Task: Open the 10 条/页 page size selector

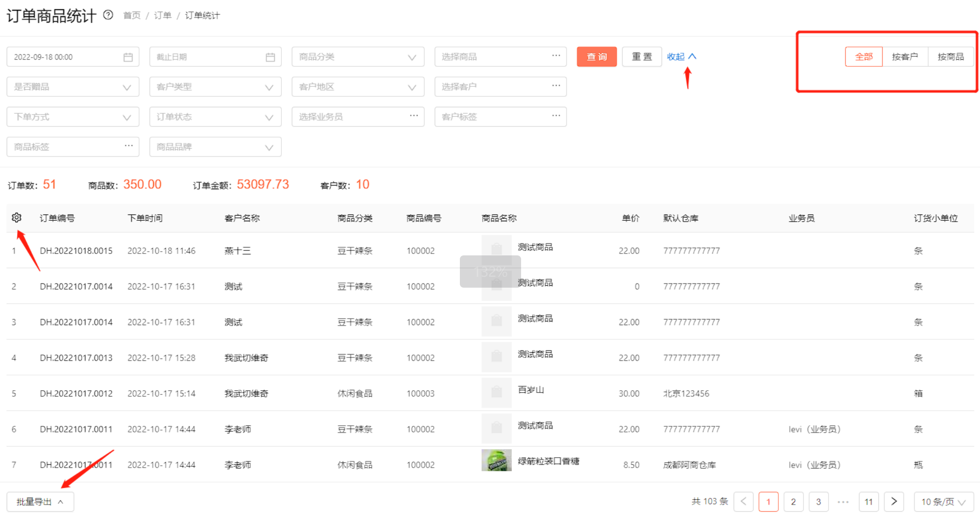Action: tap(943, 502)
